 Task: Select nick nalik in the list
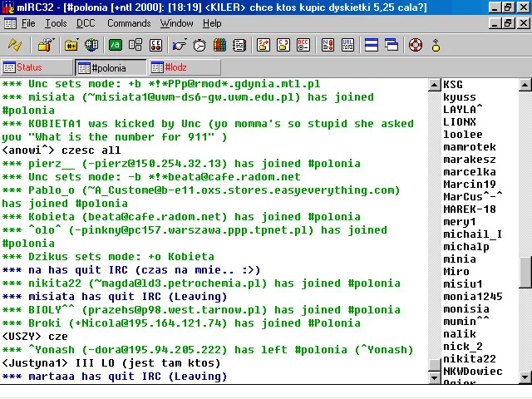pyautogui.click(x=460, y=334)
